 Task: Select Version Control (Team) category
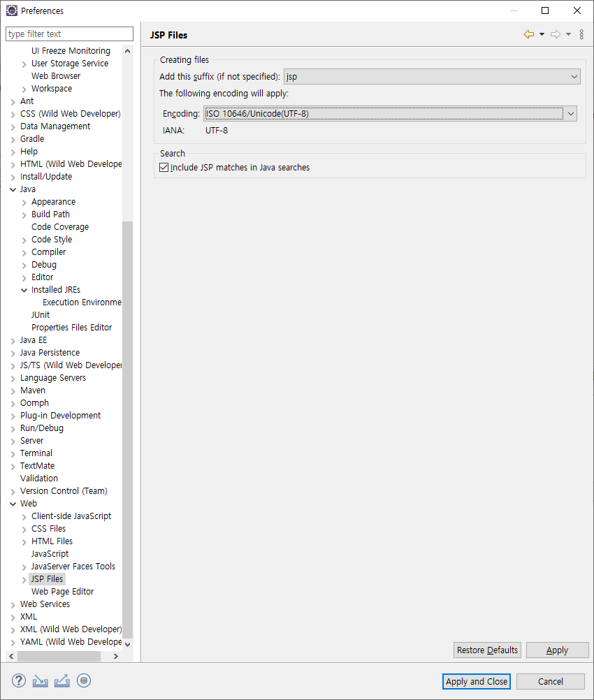(x=64, y=491)
